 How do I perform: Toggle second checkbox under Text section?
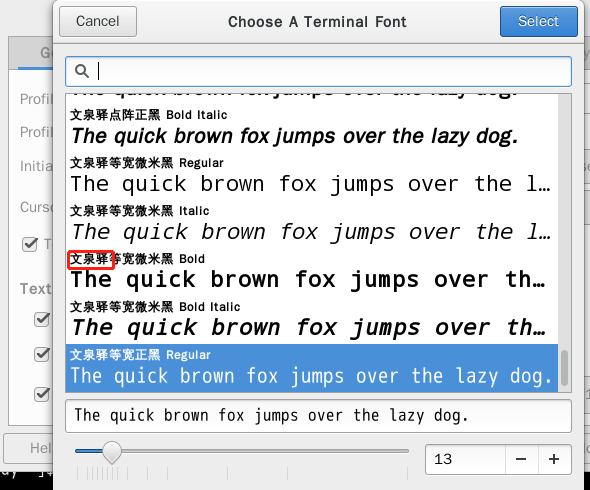[42, 354]
